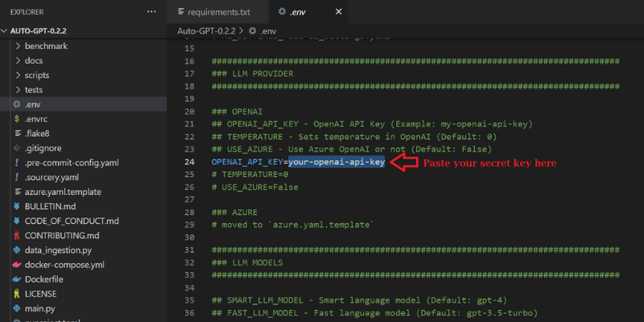Click line number 24 in gutter
This screenshot has width=644, height=322.
pos(189,163)
